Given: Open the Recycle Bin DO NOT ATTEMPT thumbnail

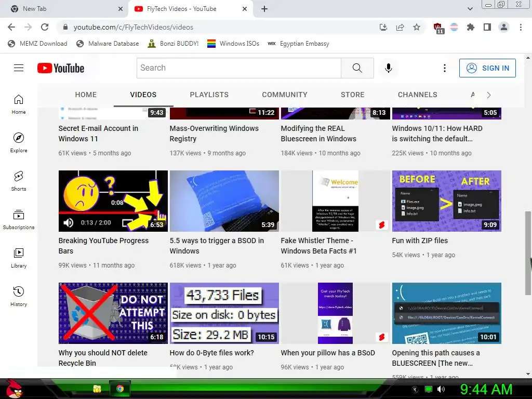Looking at the screenshot, I should [113, 313].
